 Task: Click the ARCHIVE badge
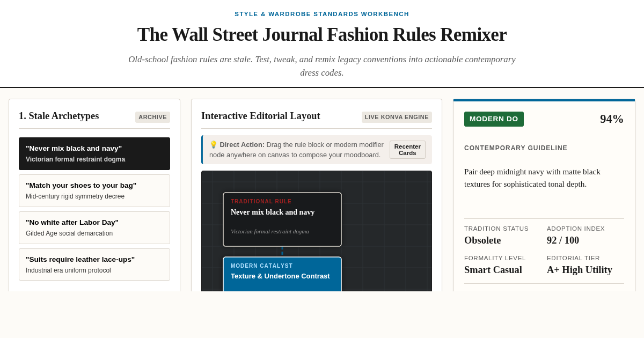[152, 117]
